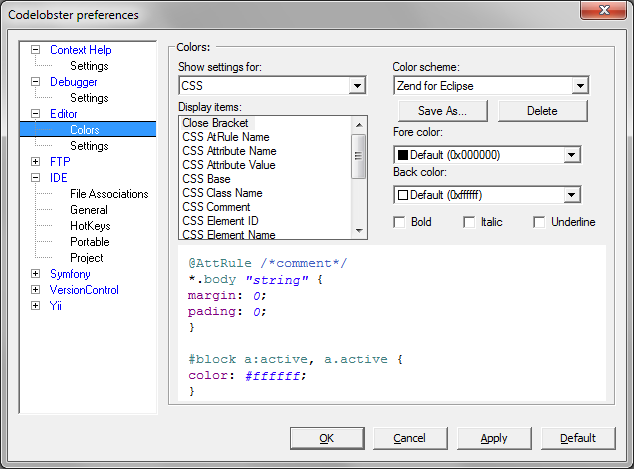
Task: Click the @AttRule text in the preview
Action: click(220, 263)
